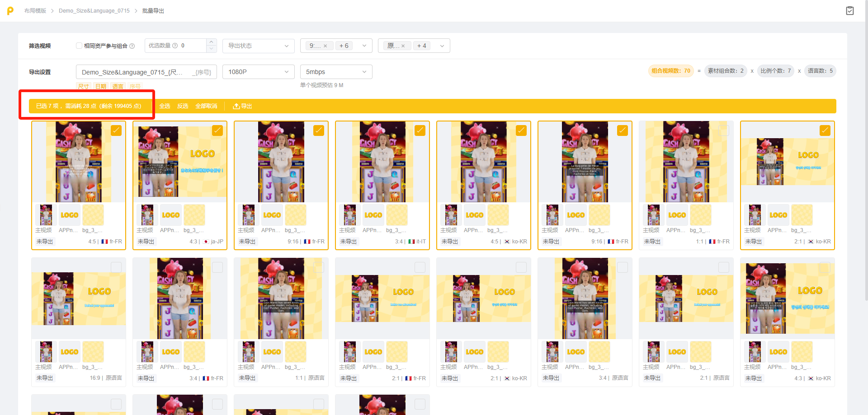
Task: Decrease 优选数量 with the down arrow
Action: coord(211,49)
